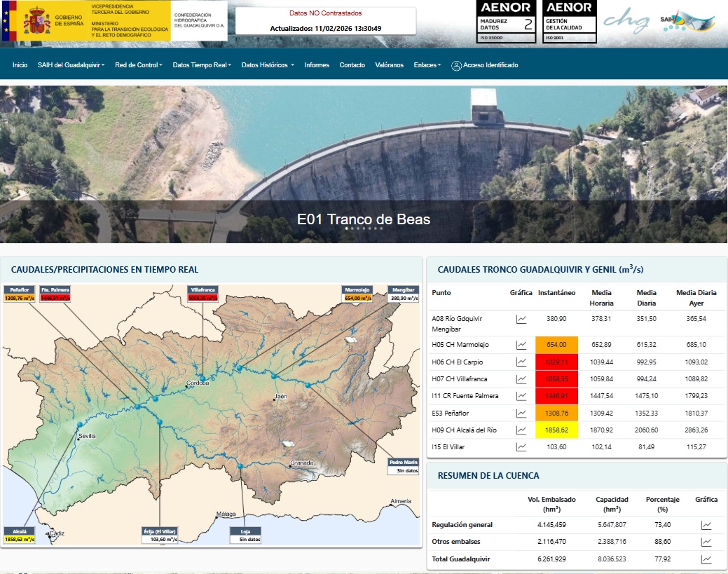
Task: Open graph icon for A08 Río Gdquivir Mengíbar
Action: click(521, 320)
